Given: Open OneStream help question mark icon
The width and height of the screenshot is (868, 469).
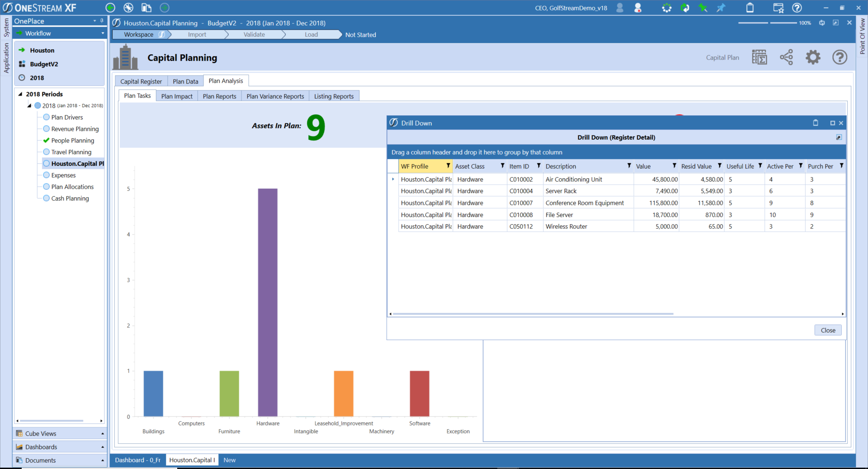Looking at the screenshot, I should (797, 8).
